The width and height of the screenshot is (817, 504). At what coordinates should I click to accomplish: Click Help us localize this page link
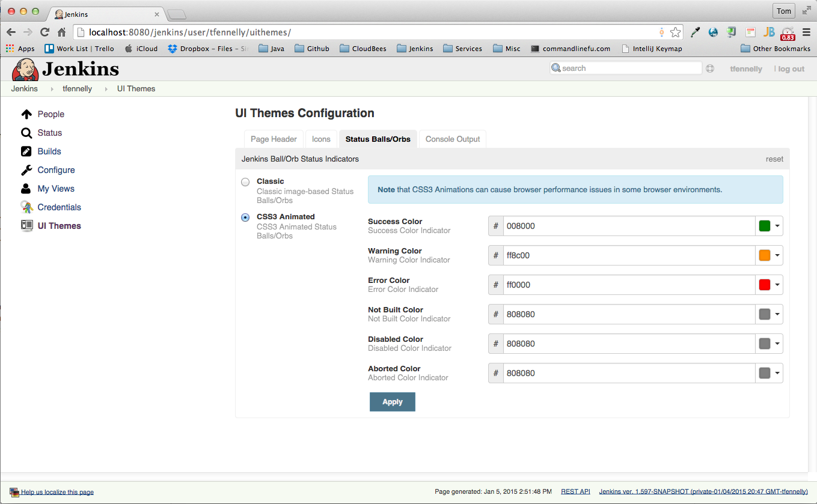point(57,492)
